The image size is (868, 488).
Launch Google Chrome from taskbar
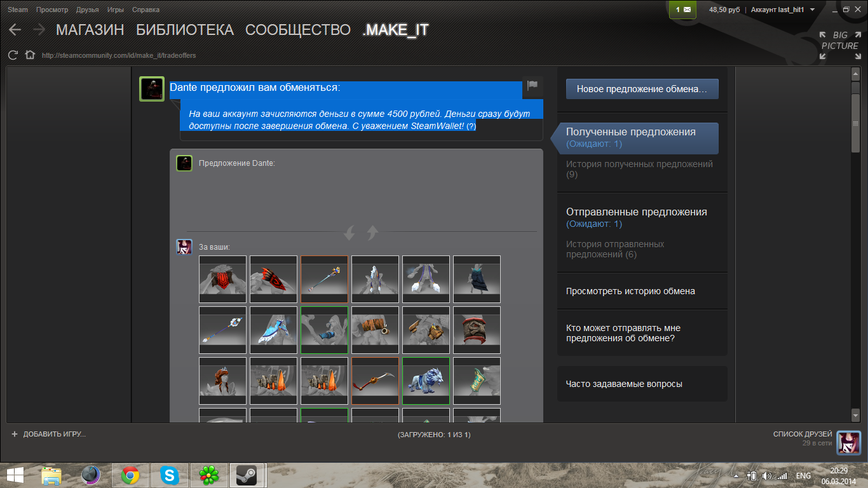(x=130, y=475)
